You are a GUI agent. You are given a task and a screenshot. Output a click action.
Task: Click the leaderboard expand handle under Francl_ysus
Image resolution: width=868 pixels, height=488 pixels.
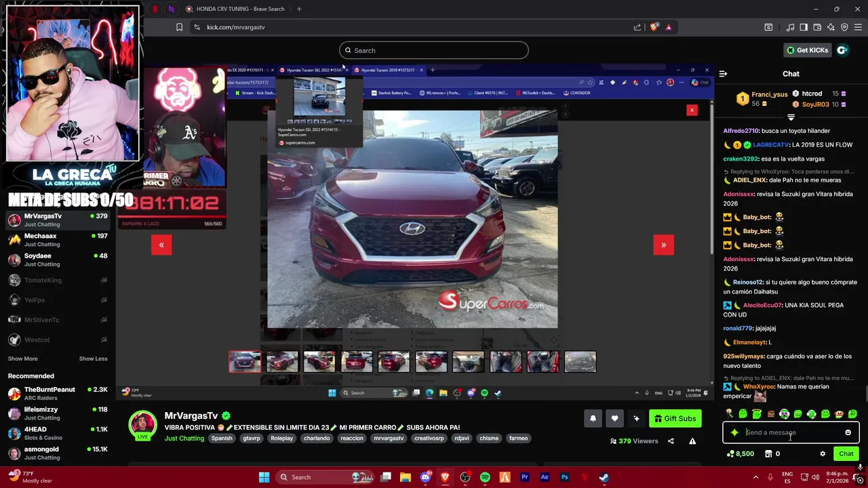[x=791, y=117]
